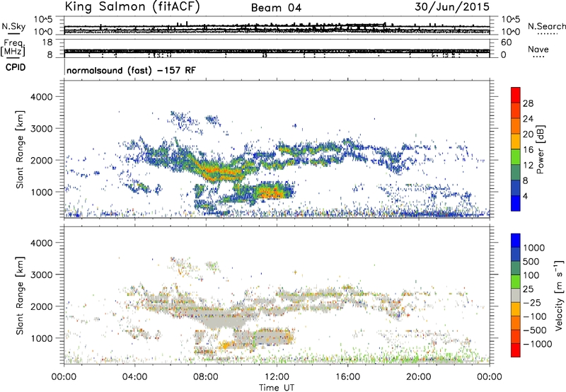Click the '08:00' time axis tick label
Screen dimensions: 566x392
pos(206,377)
